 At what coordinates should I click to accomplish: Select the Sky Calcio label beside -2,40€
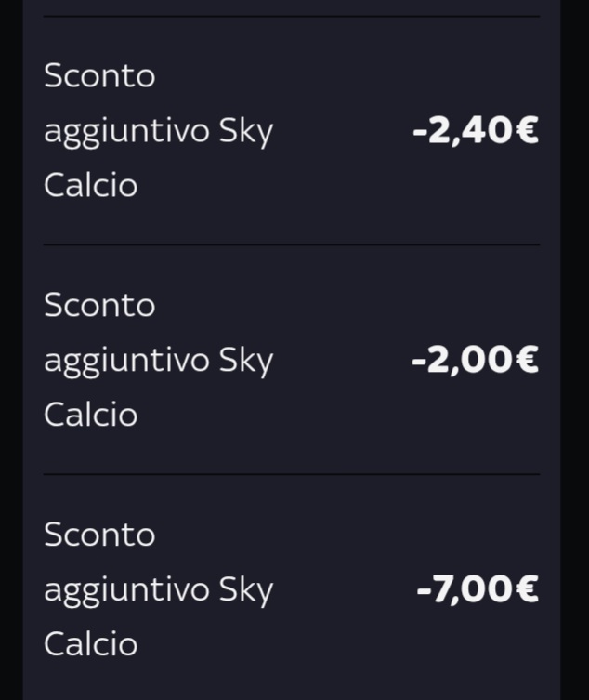pyautogui.click(x=159, y=130)
